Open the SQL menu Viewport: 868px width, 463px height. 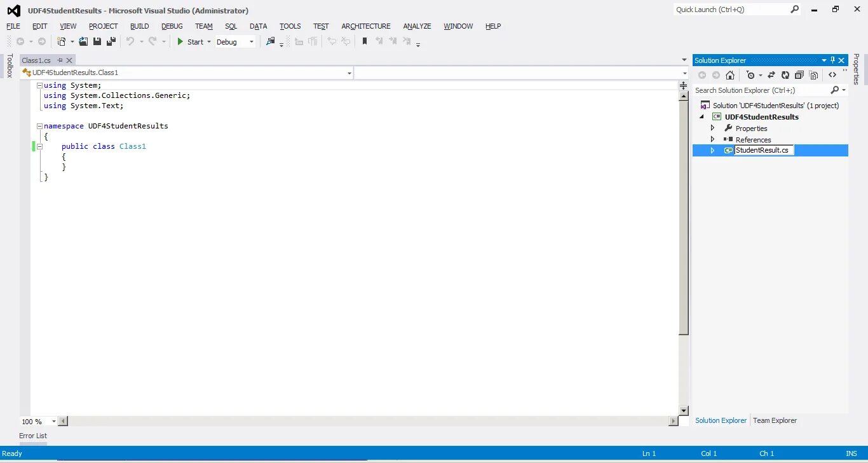(x=231, y=26)
